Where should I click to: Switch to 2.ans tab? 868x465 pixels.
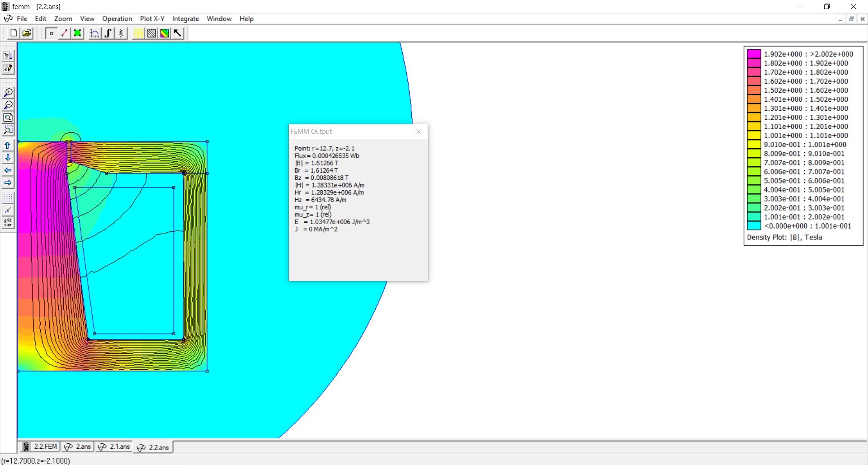coord(77,446)
